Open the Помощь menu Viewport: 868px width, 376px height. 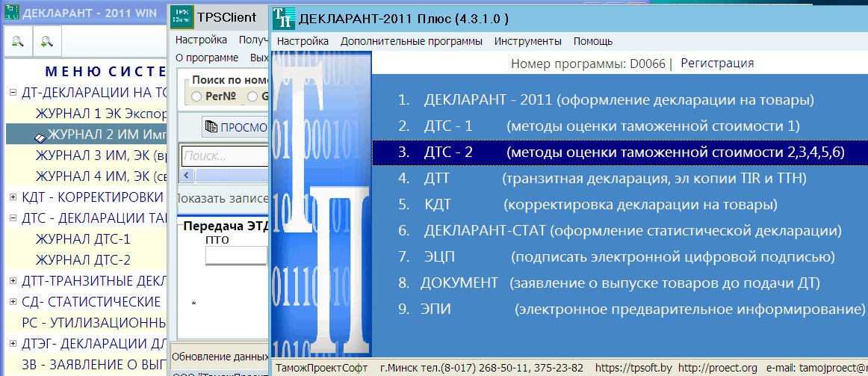pos(592,41)
